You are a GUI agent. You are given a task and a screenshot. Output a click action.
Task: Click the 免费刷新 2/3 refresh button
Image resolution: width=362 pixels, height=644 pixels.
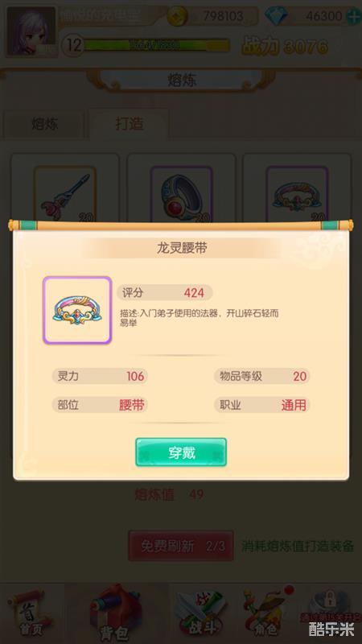[181, 546]
